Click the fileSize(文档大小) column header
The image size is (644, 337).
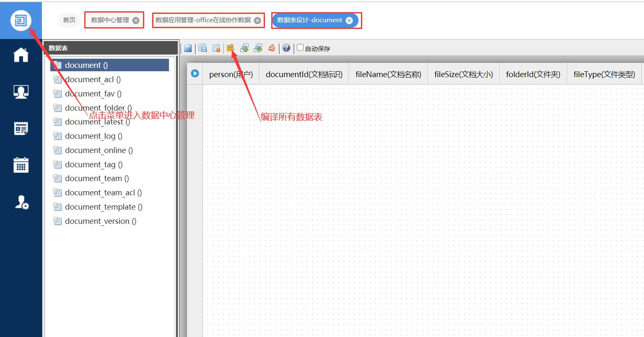point(463,75)
